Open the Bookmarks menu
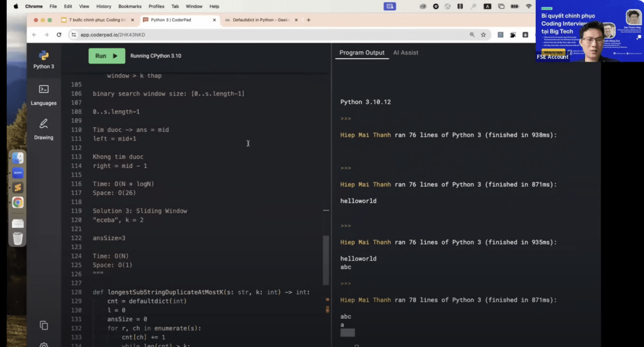 point(130,6)
